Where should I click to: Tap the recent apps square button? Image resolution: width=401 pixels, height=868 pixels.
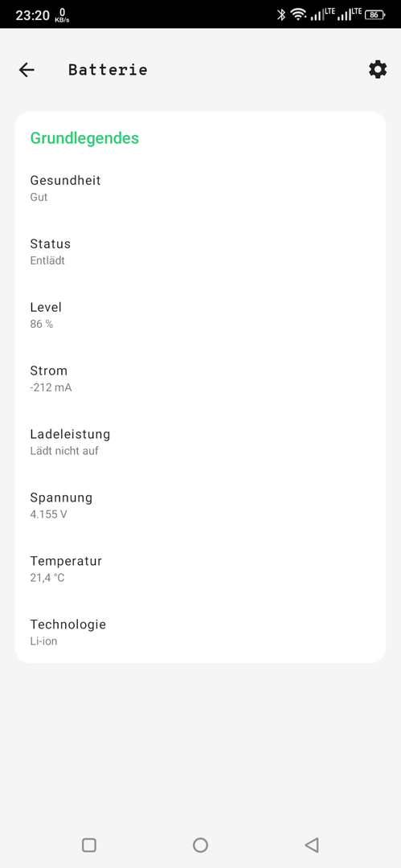tap(89, 845)
